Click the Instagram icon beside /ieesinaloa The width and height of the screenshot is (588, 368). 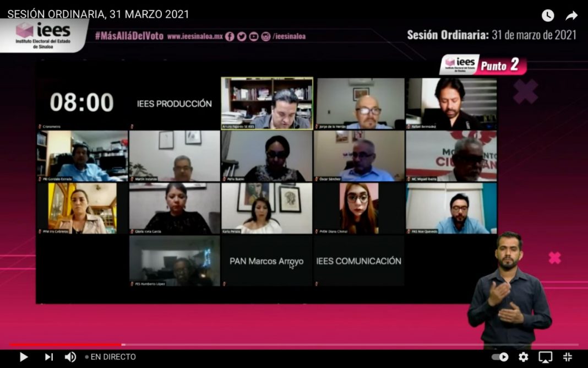(x=266, y=36)
